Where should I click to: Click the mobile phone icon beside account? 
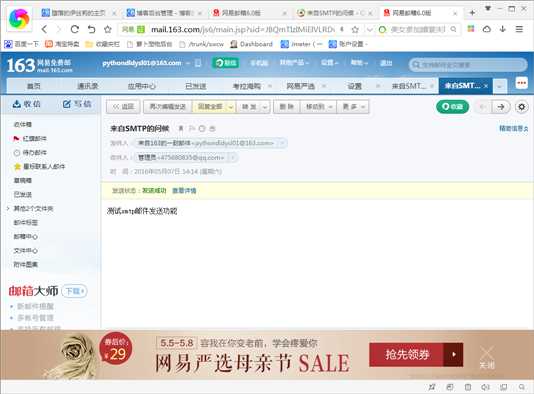(198, 63)
